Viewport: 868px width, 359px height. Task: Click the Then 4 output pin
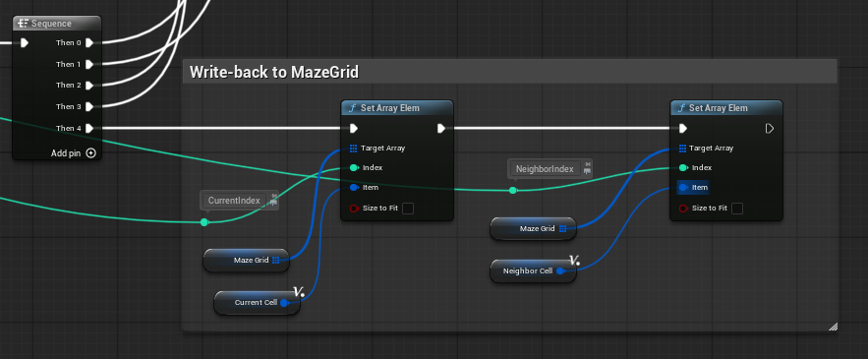[89, 128]
